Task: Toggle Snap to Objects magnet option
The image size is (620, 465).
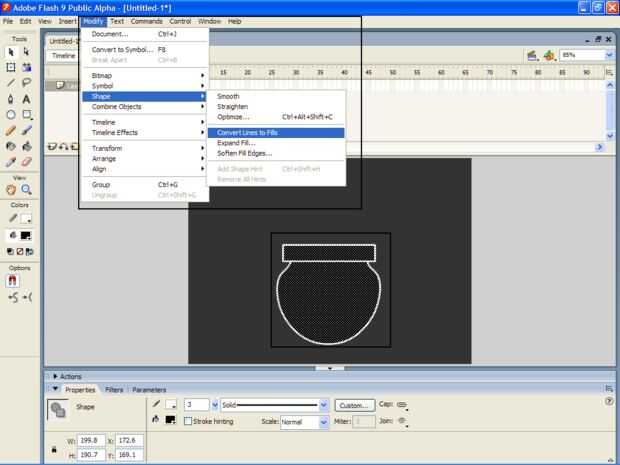Action: coord(13,282)
